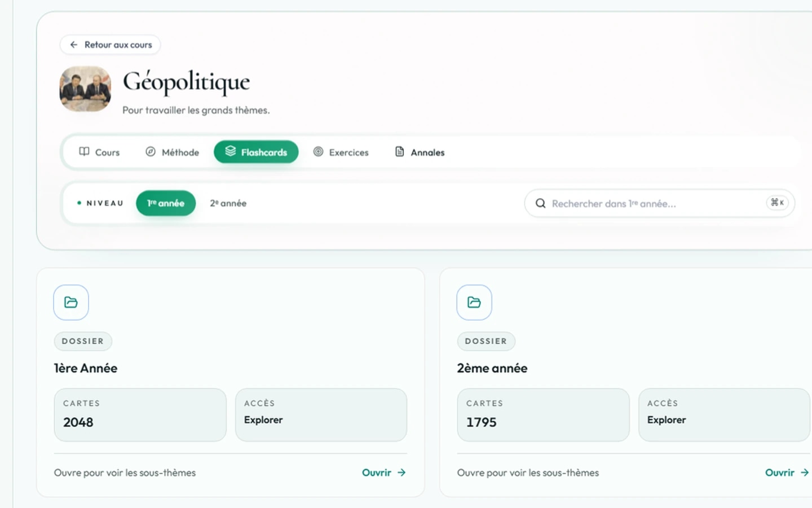The image size is (812, 508).
Task: Click the 2ème année folder title
Action: (492, 368)
